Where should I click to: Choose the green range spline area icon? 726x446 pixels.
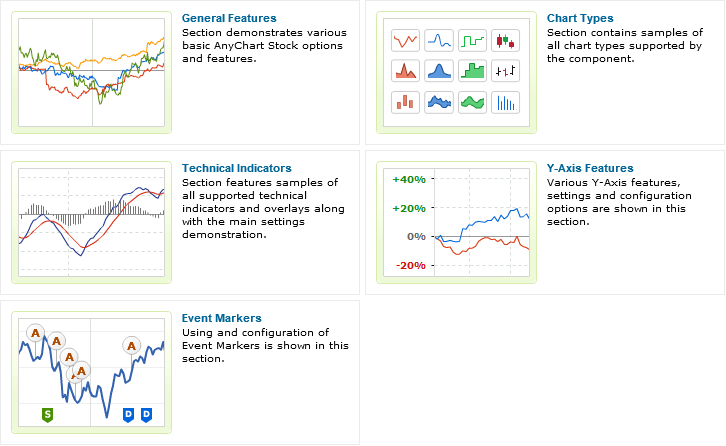(472, 102)
